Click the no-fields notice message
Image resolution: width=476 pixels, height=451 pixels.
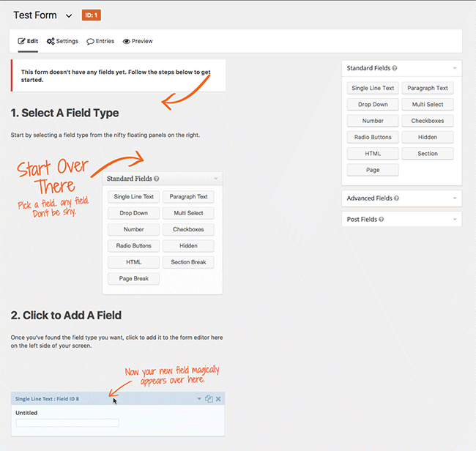pos(119,76)
